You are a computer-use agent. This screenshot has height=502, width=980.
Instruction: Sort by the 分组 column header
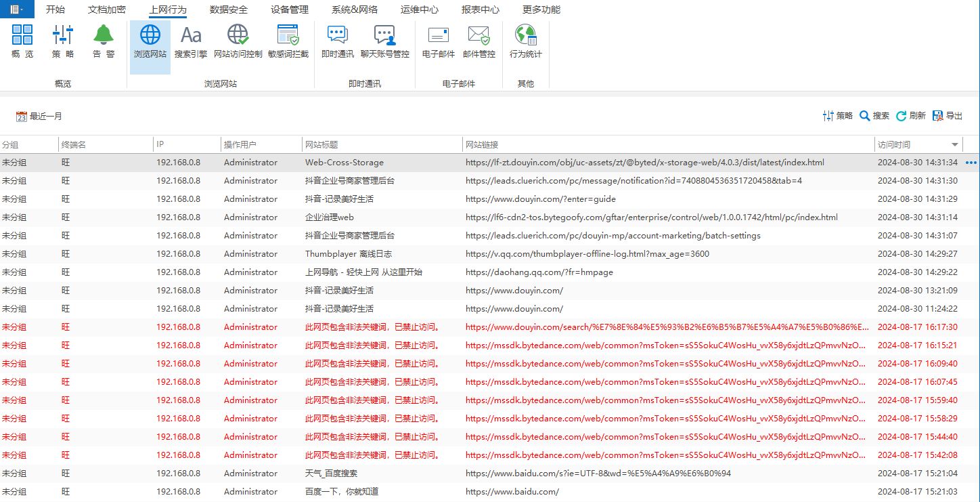click(x=29, y=144)
